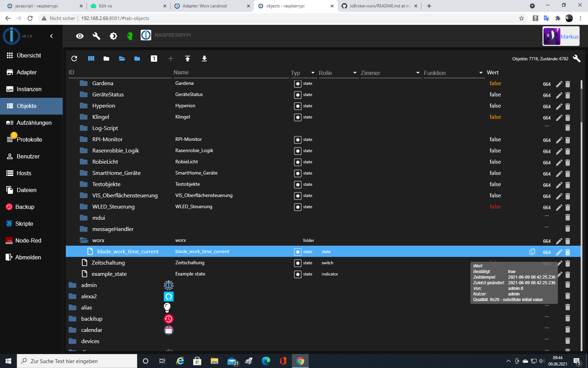The image size is (588, 368).
Task: Bookmark this page with star icon
Action: (x=521, y=18)
